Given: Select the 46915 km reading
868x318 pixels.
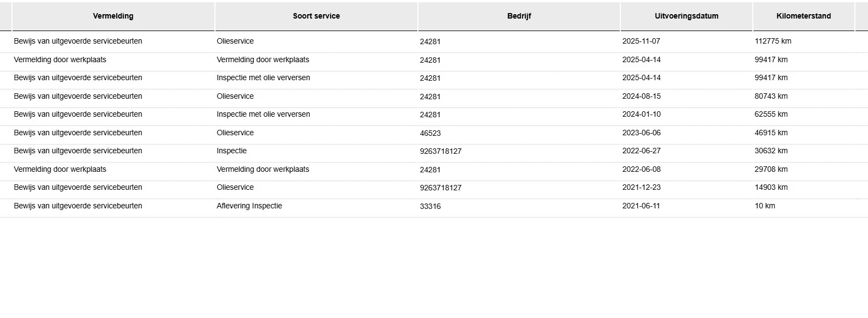Looking at the screenshot, I should point(771,133).
